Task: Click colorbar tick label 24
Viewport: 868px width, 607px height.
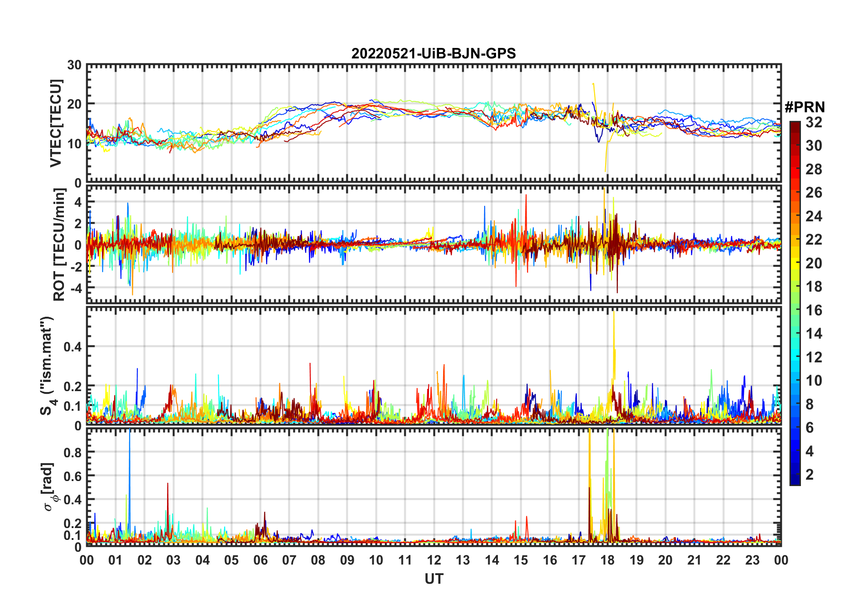Action: pyautogui.click(x=814, y=216)
